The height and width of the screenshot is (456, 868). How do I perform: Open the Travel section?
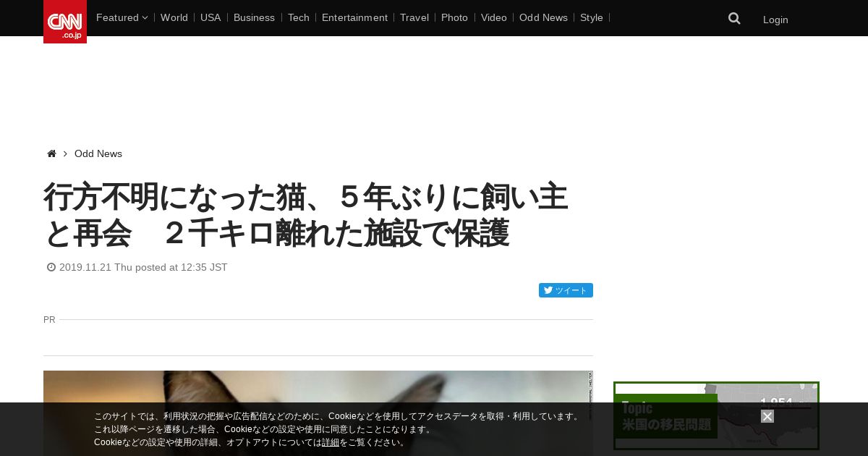pos(414,17)
